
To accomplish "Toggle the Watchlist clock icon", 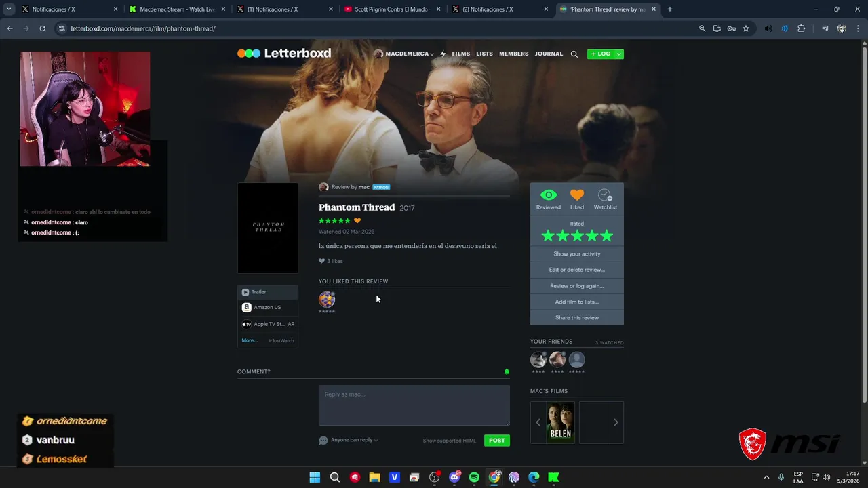I will [606, 195].
